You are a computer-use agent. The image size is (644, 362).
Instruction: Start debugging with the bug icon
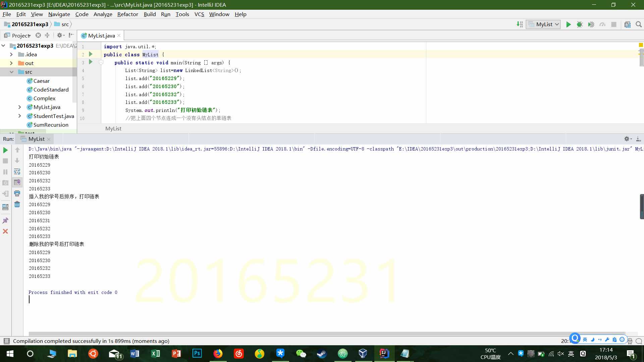(580, 24)
